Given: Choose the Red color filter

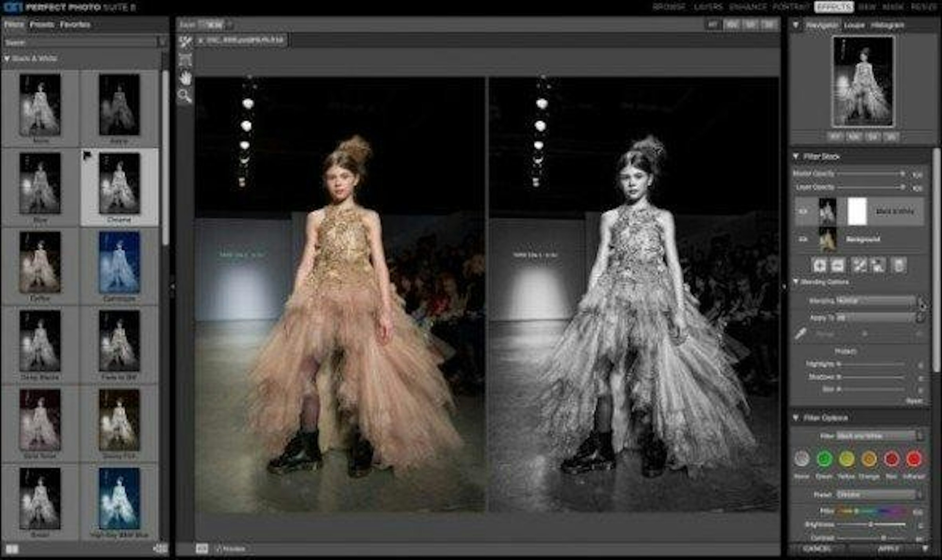Looking at the screenshot, I should click(891, 459).
